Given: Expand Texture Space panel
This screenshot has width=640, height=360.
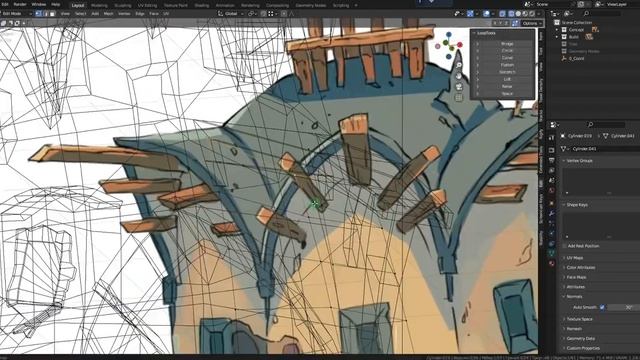Looking at the screenshot, I should (x=579, y=319).
